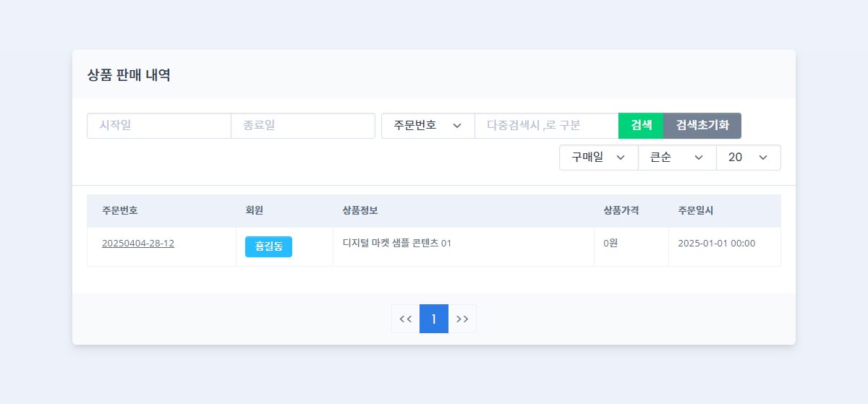Click the 종료일 end date field
Screen dimensions: 868x404
(303, 126)
